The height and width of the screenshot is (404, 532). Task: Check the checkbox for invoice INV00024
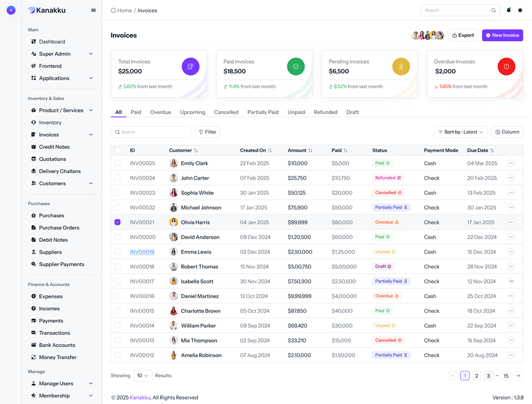tap(117, 178)
